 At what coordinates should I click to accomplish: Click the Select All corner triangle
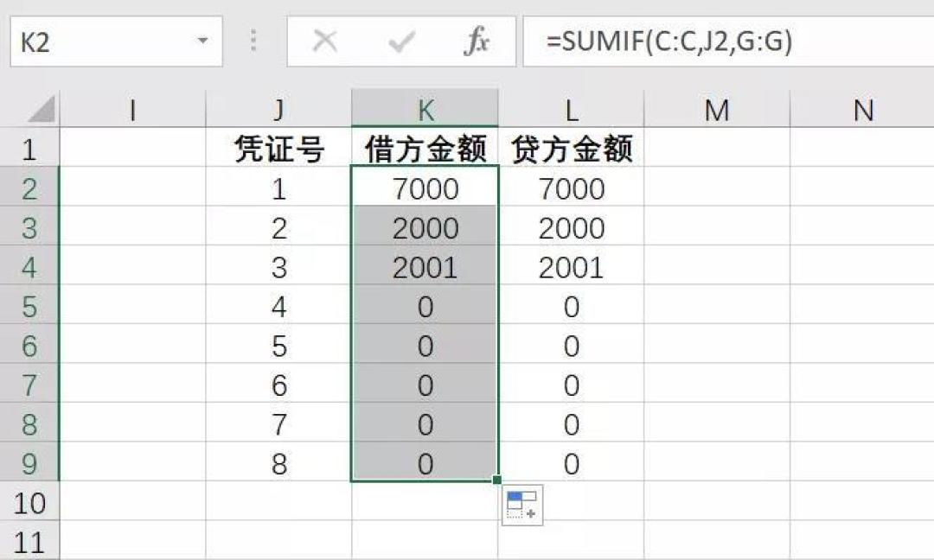pos(42,109)
